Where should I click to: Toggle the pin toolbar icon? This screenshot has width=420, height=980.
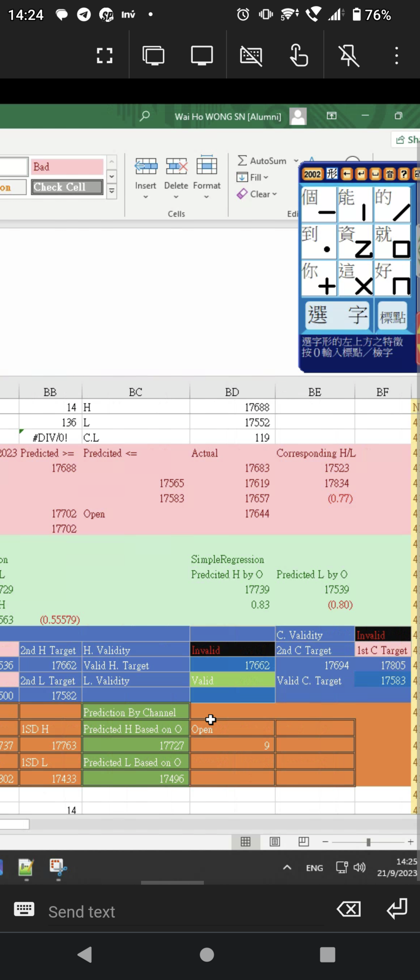point(349,56)
